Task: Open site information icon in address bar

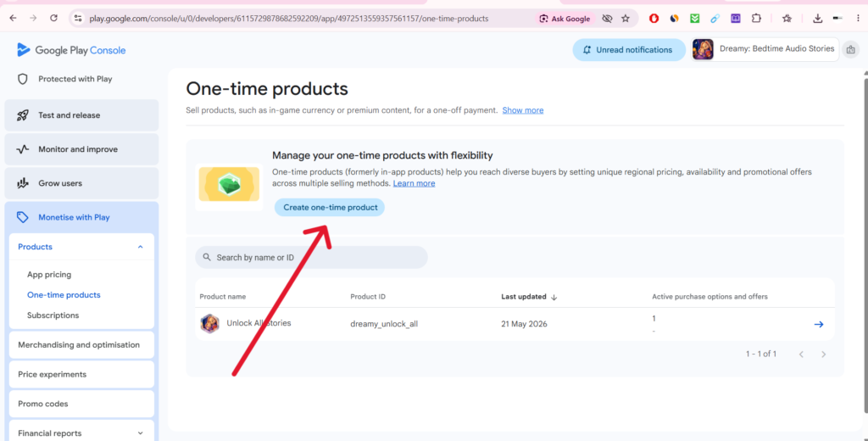Action: [78, 19]
